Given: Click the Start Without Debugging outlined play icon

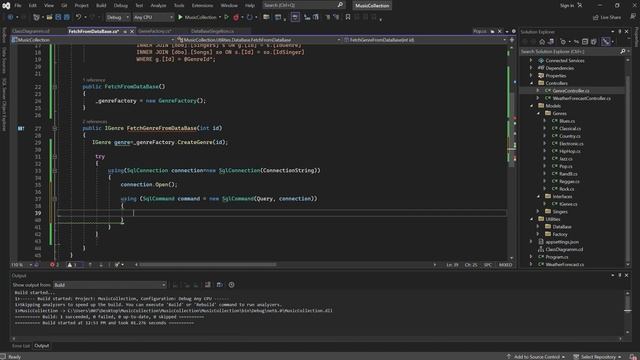Looking at the screenshot, I should point(227,17).
